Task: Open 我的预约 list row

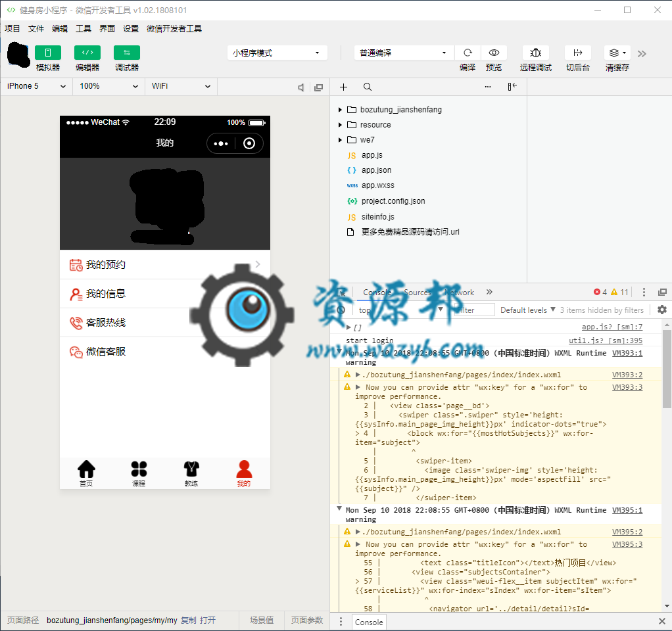Action: pyautogui.click(x=165, y=265)
